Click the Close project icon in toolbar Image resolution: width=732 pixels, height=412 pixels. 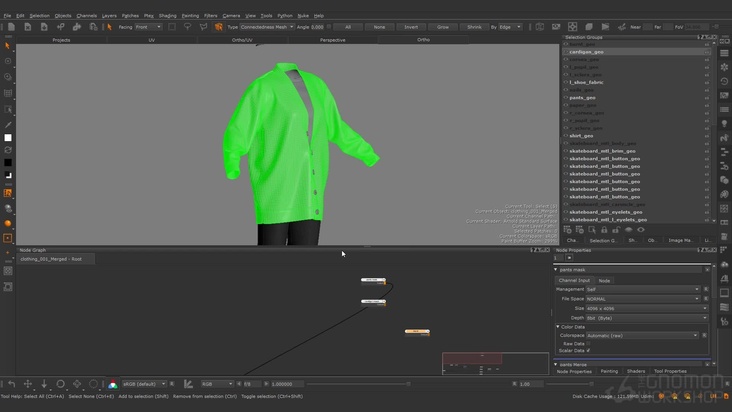(x=28, y=27)
